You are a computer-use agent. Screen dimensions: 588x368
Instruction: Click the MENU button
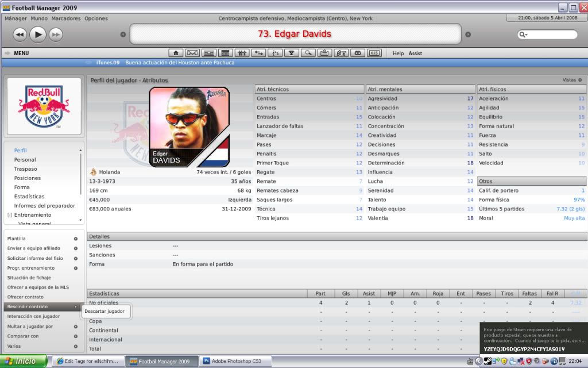[21, 53]
